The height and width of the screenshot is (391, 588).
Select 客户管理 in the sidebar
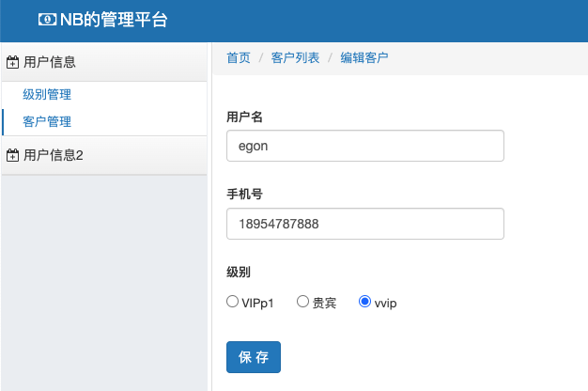[47, 121]
